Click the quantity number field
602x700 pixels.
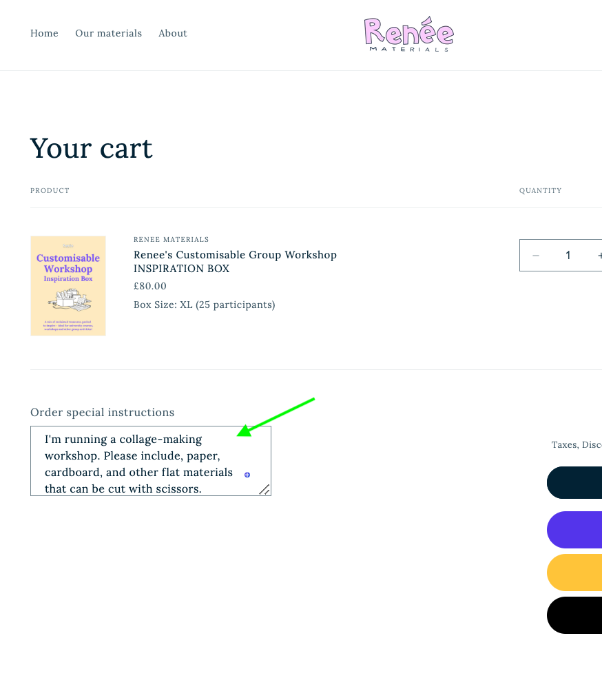pyautogui.click(x=568, y=256)
